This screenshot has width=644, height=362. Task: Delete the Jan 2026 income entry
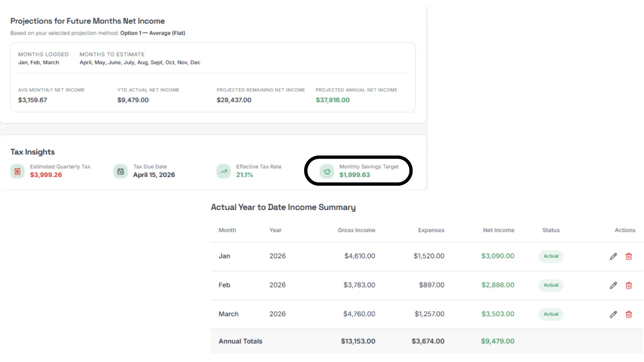tap(629, 256)
